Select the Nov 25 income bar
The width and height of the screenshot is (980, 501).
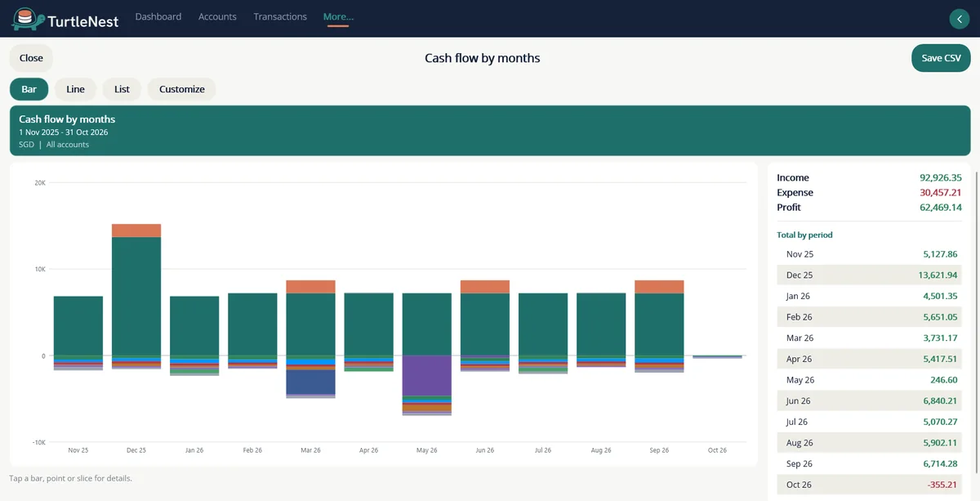(x=78, y=326)
